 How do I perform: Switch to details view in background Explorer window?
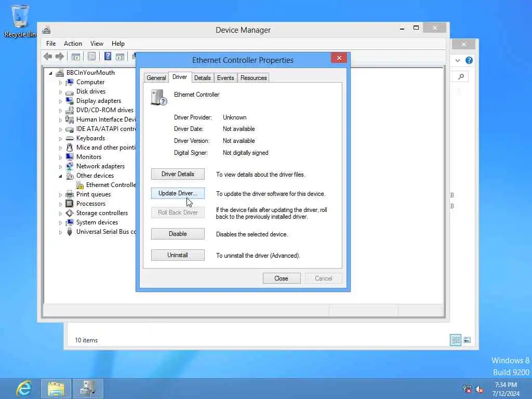(456, 340)
